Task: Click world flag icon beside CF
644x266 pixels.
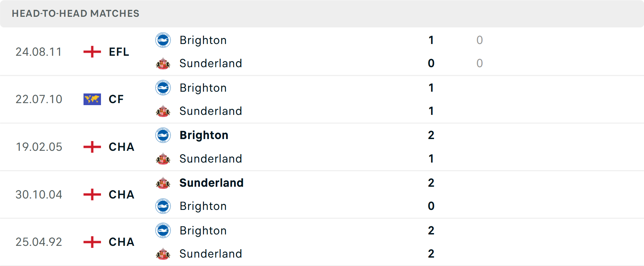Action: click(x=92, y=99)
